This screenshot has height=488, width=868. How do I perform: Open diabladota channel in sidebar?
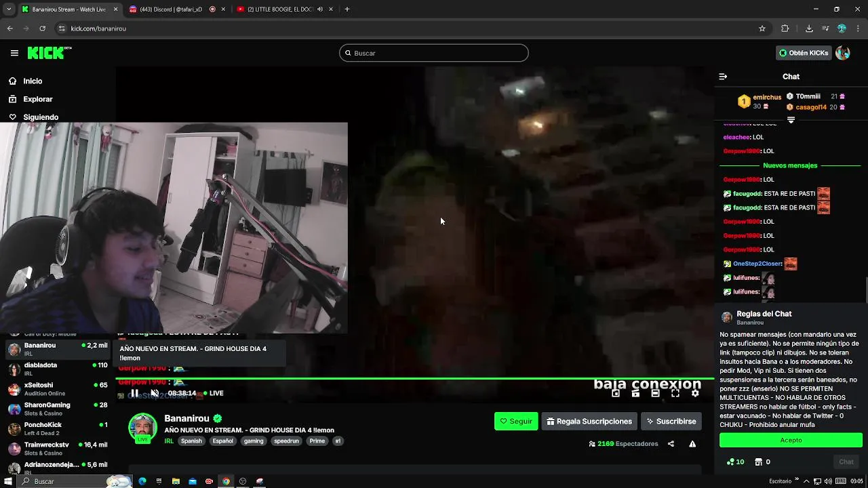(x=58, y=369)
